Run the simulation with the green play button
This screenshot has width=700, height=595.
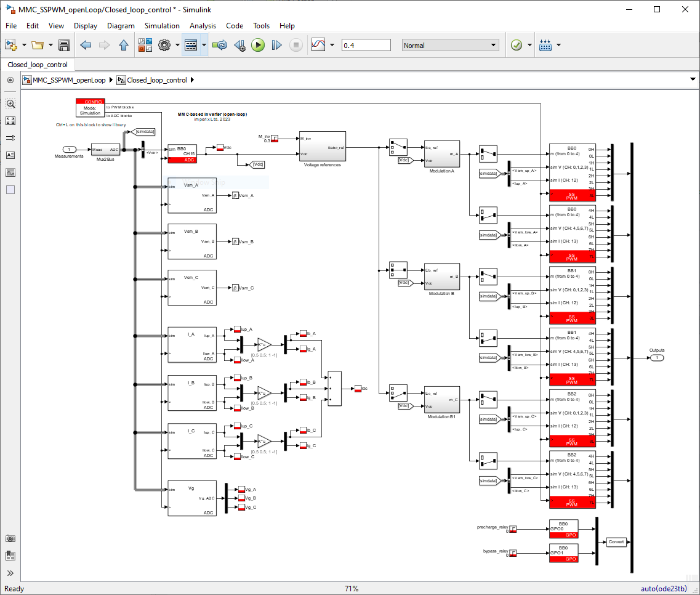(258, 45)
